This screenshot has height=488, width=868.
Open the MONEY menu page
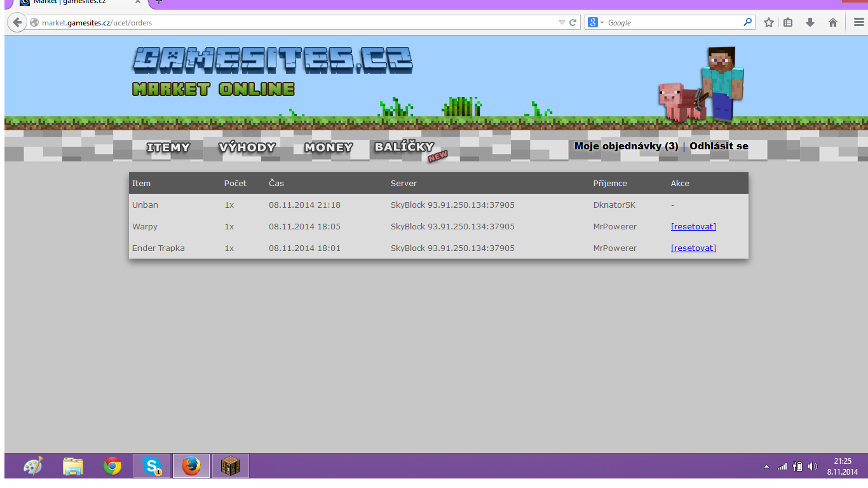(x=329, y=147)
